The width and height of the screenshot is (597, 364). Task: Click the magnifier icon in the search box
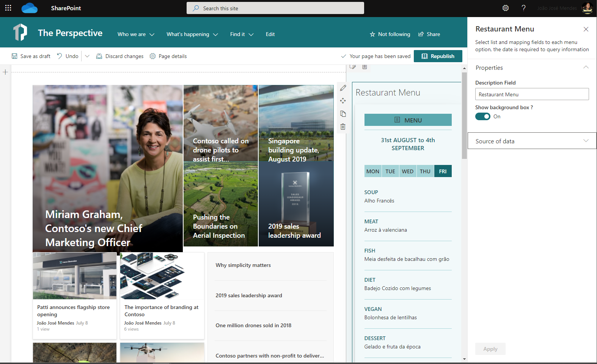(x=196, y=8)
